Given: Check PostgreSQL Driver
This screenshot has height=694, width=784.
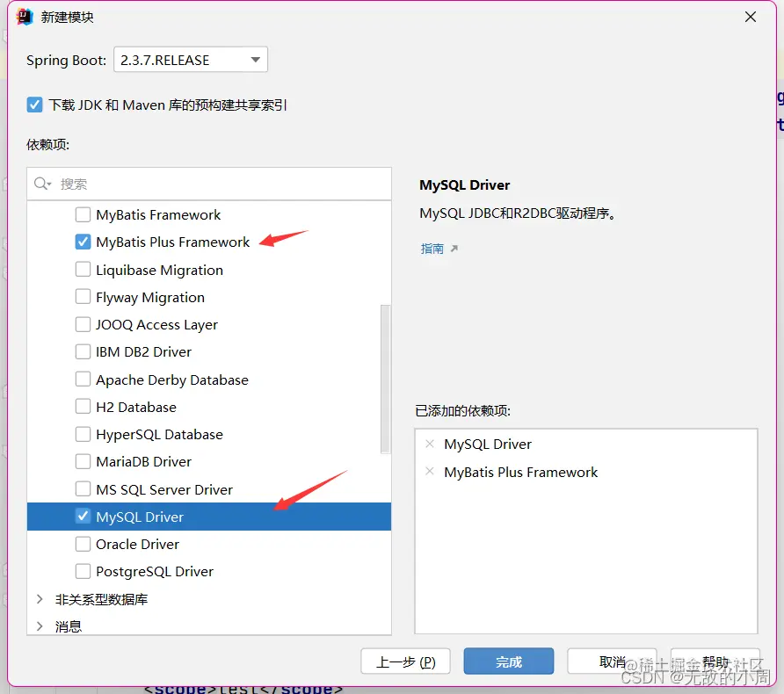Looking at the screenshot, I should [x=83, y=571].
